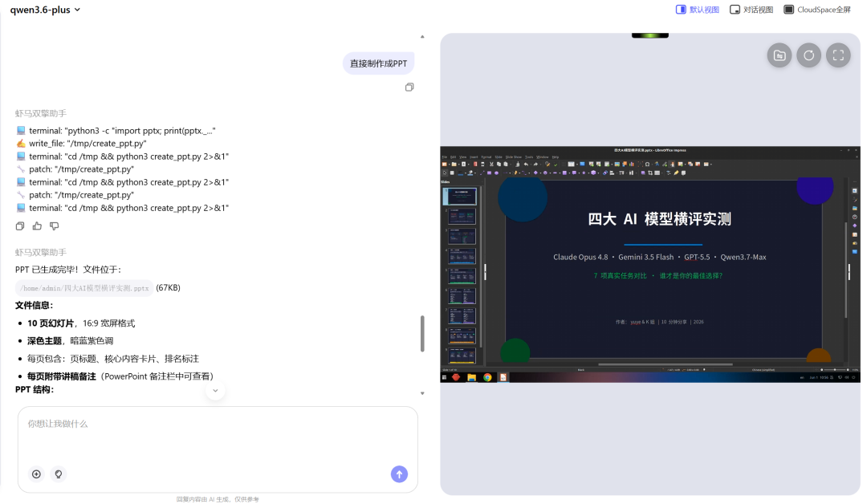This screenshot has height=504, width=867.
Task: Open the CloudSpace file folder button
Action: (779, 55)
